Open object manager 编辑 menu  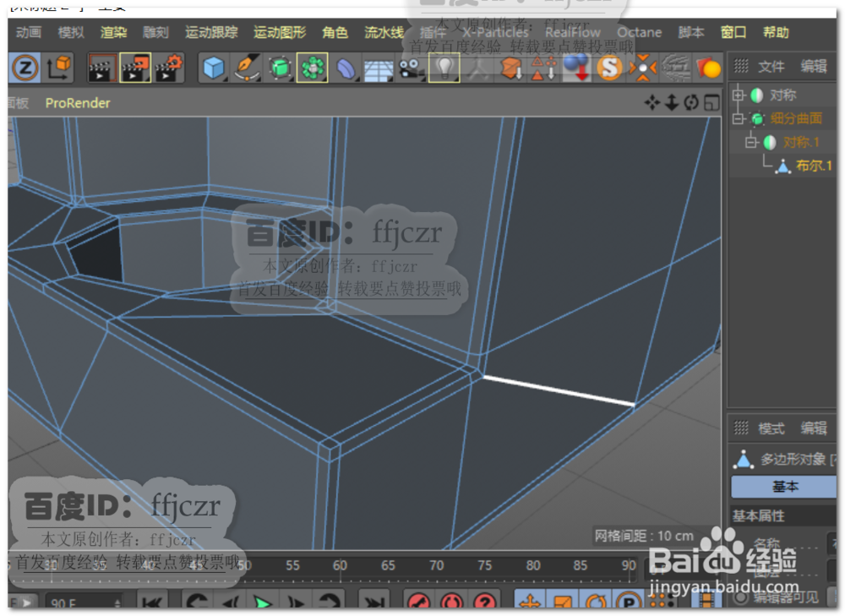pos(813,66)
